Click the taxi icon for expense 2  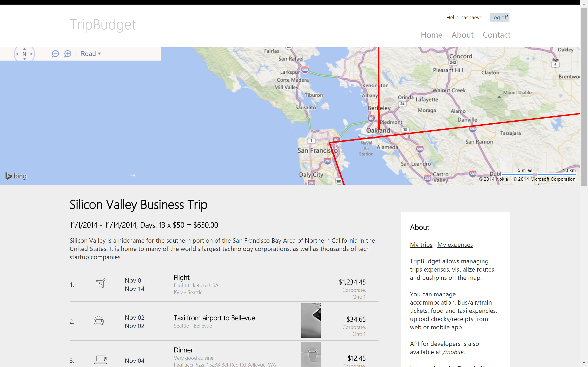click(x=99, y=320)
